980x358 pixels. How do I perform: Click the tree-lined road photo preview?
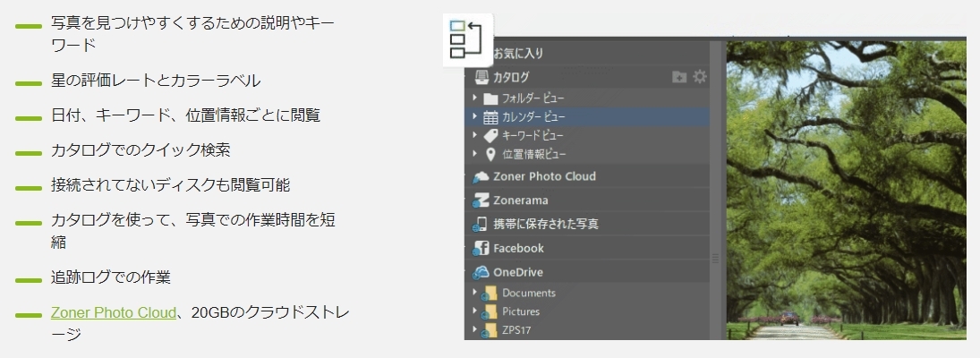(847, 190)
